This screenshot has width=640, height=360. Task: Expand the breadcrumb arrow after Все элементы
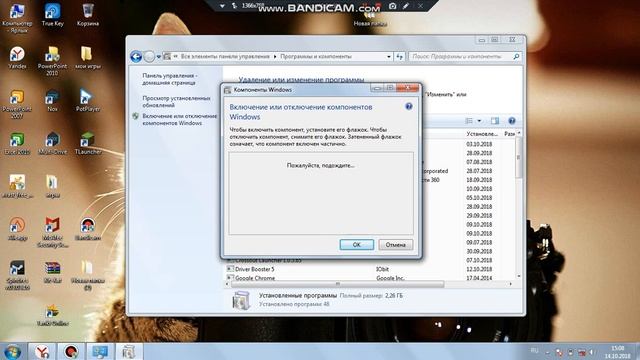coord(275,56)
